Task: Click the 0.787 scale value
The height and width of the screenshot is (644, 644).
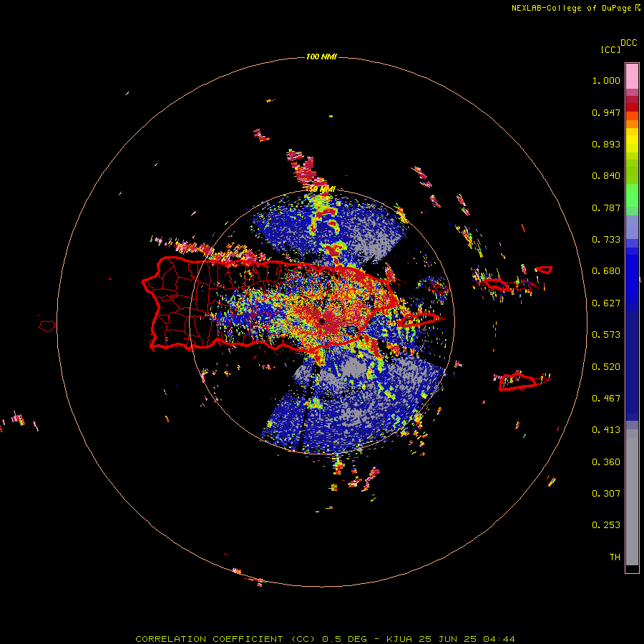Action: pos(606,208)
